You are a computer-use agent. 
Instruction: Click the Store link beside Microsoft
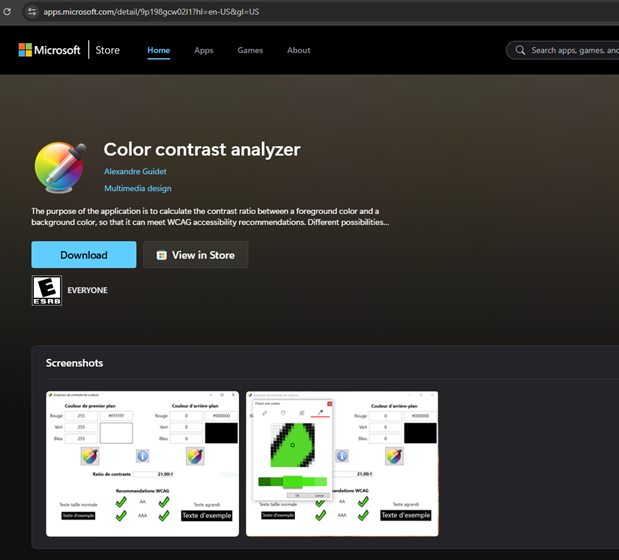[x=107, y=50]
